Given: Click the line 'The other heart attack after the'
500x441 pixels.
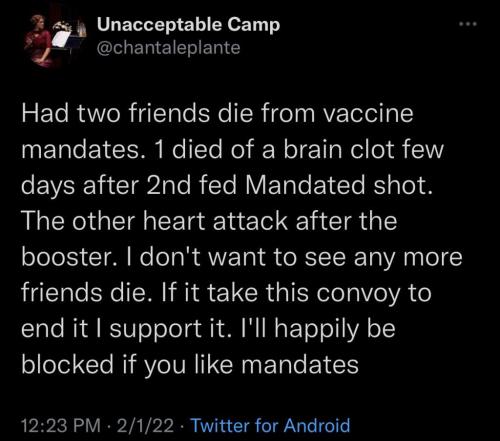Looking at the screenshot, I should click(209, 221).
